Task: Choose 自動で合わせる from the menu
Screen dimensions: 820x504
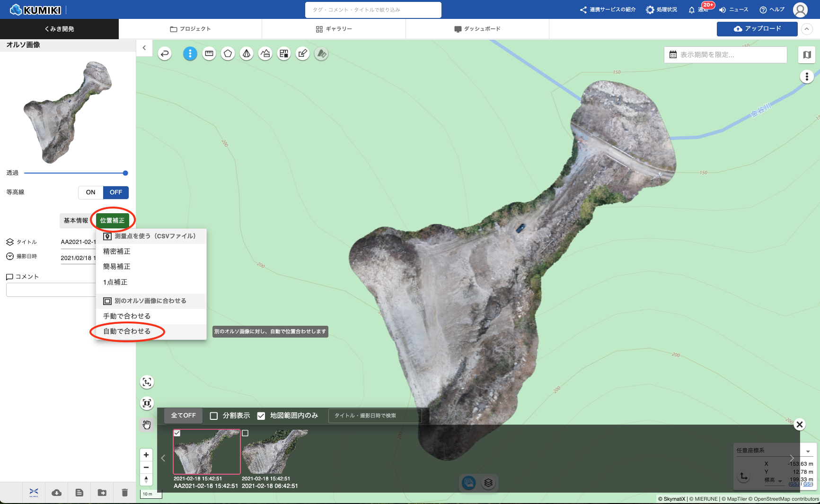Action: coord(127,331)
